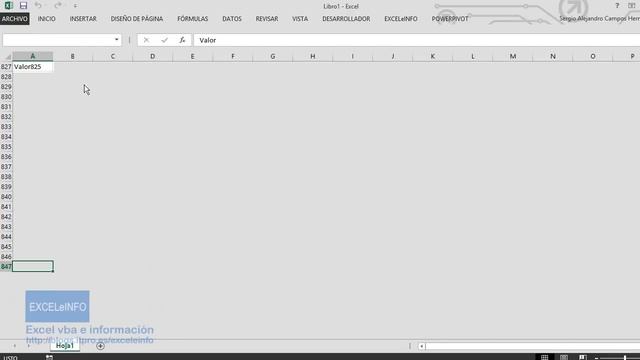Click cell containing Valor825

click(33, 67)
